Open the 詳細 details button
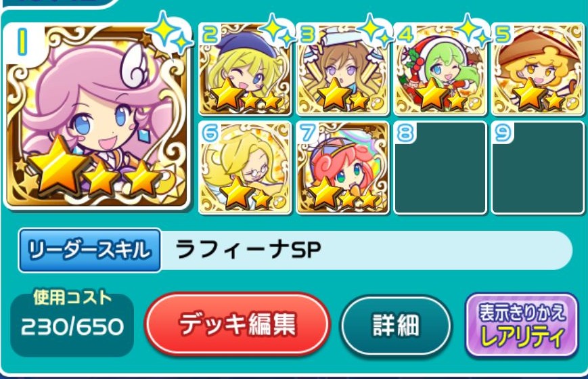This screenshot has width=588, height=379. (397, 325)
